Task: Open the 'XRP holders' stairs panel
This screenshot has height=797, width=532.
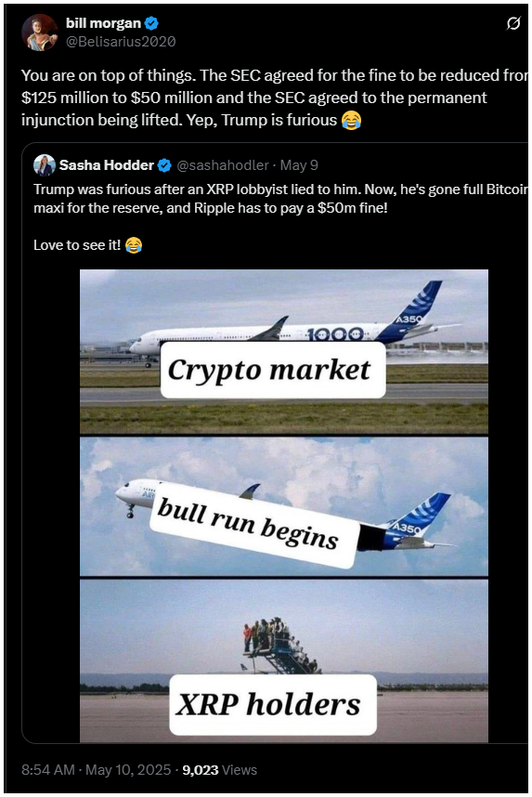Action: [x=284, y=660]
